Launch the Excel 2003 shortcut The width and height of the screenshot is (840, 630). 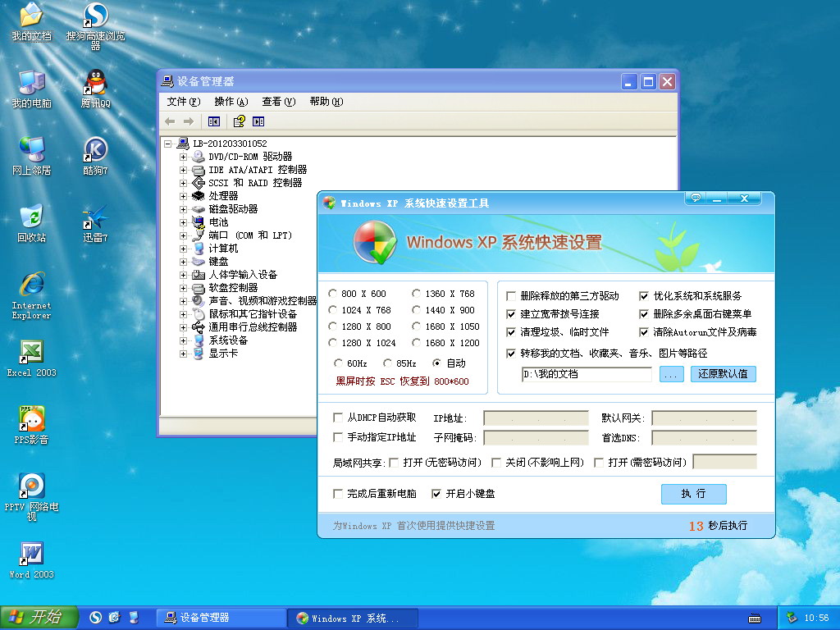(x=32, y=358)
